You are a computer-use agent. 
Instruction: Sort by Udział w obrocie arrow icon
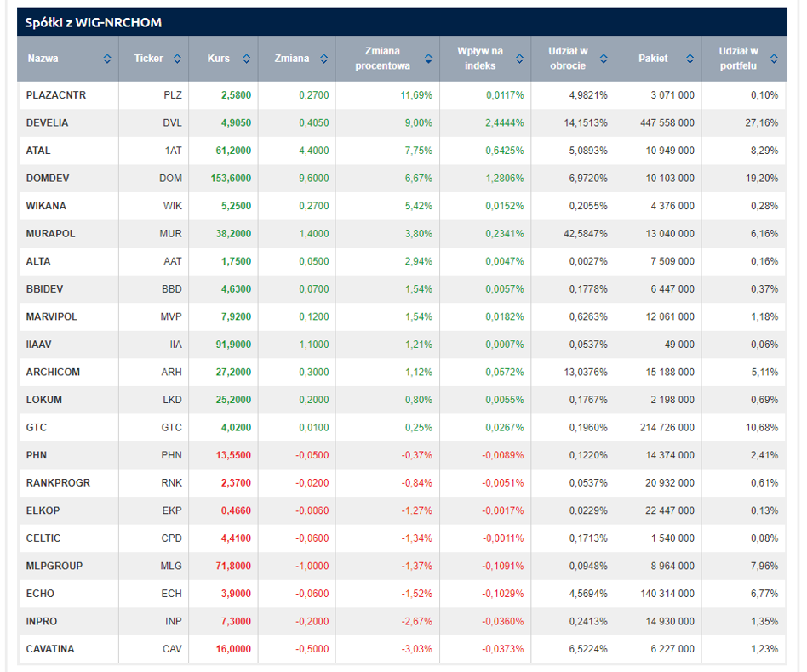pos(603,59)
